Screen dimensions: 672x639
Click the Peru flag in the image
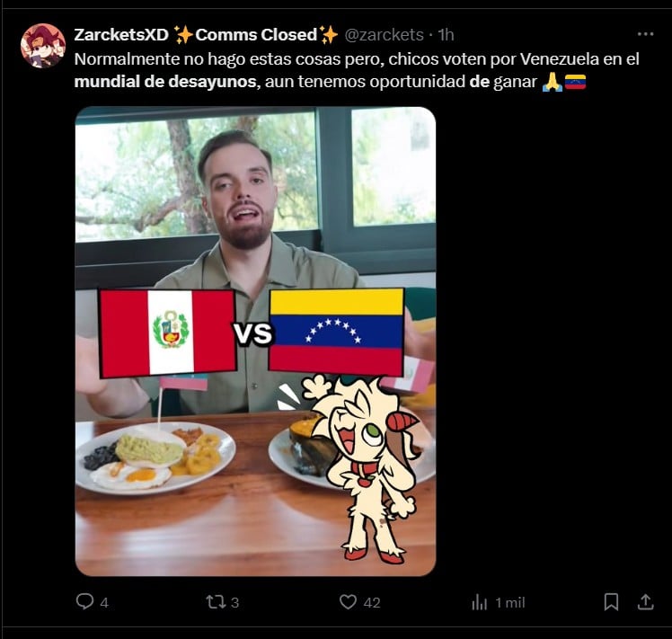click(x=168, y=333)
